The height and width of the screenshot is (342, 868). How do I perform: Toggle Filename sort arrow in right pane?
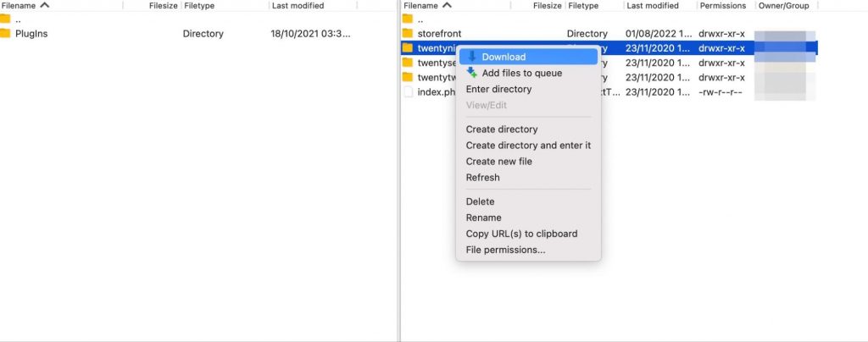pos(447,5)
